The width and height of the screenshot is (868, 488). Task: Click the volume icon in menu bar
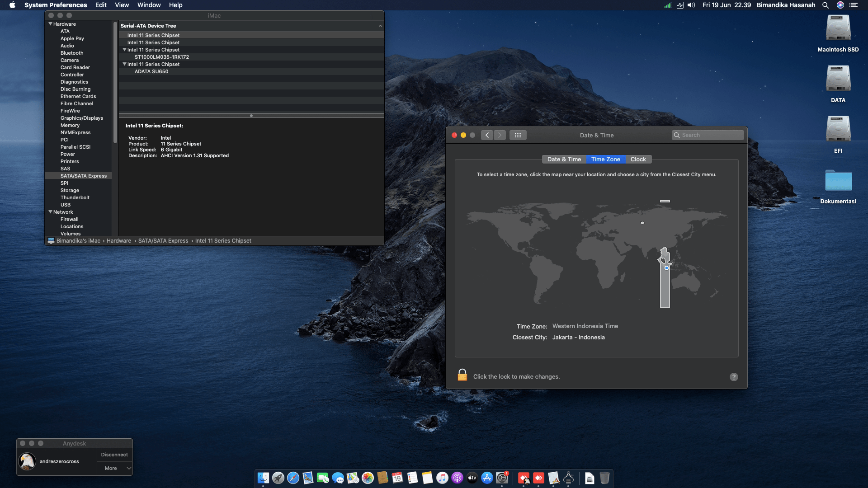coord(691,5)
